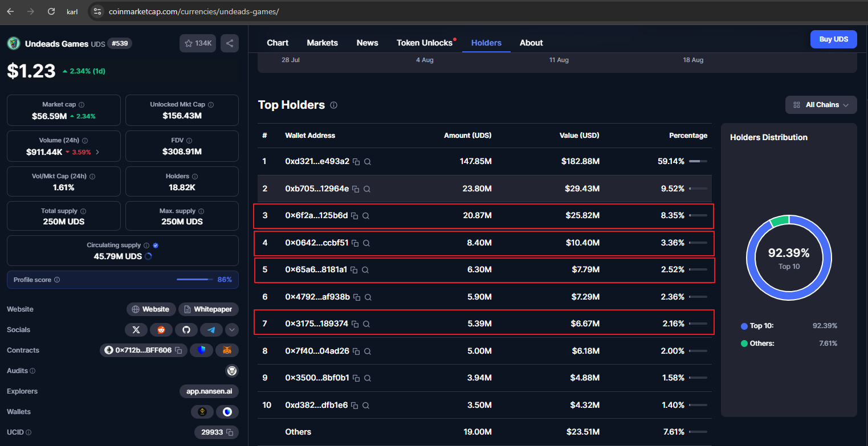The height and width of the screenshot is (446, 868).
Task: Switch to the Markets tab
Action: click(x=322, y=42)
